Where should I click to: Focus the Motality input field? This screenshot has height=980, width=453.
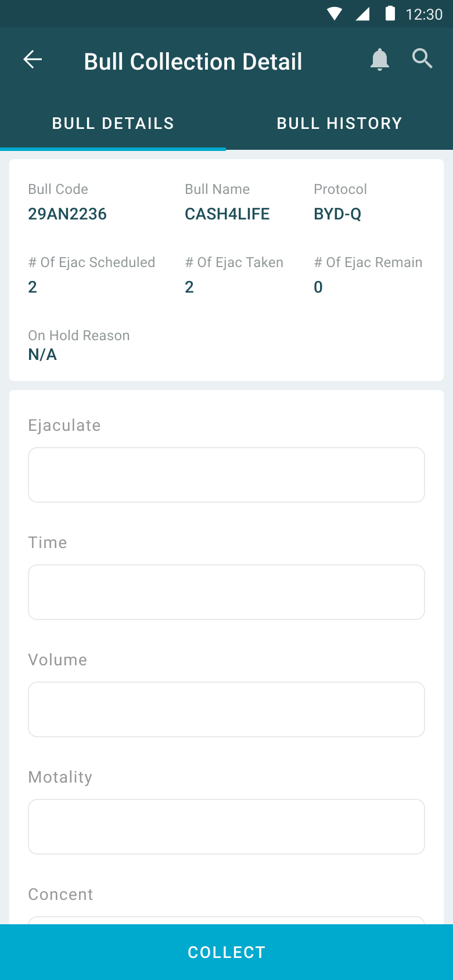pos(227,827)
